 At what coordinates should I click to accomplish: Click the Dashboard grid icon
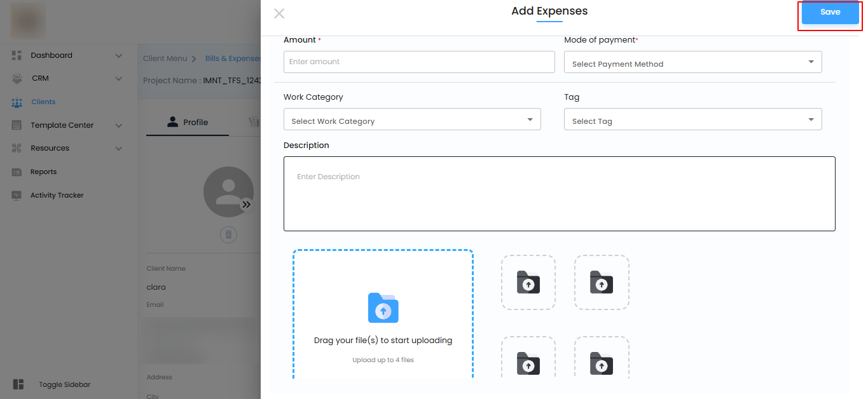tap(17, 55)
